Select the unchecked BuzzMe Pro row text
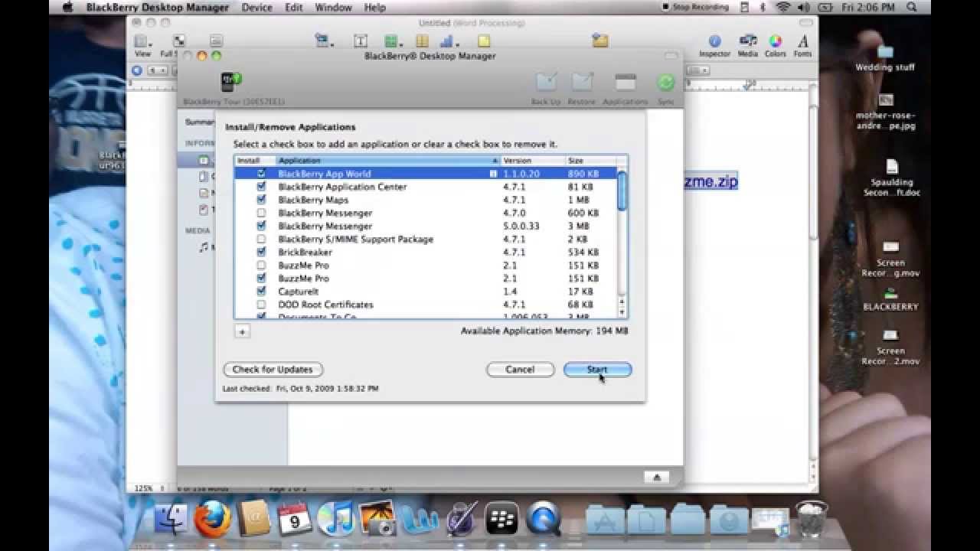The image size is (980, 551). (x=304, y=266)
